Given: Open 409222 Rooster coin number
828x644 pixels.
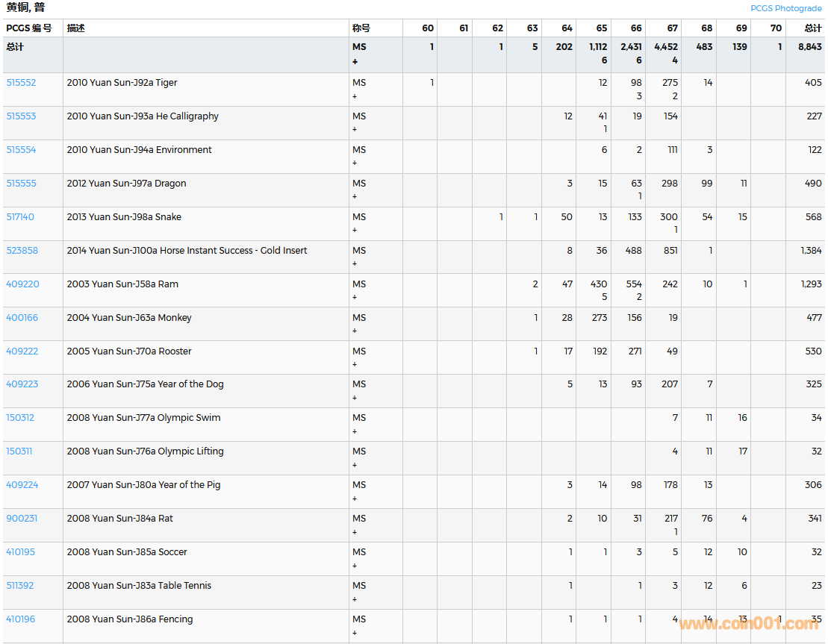Looking at the screenshot, I should [x=22, y=351].
